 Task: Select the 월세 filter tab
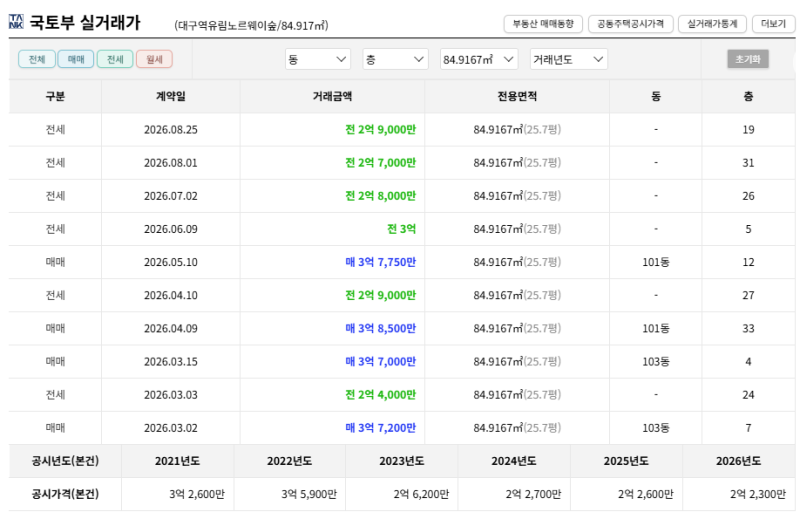tap(155, 59)
